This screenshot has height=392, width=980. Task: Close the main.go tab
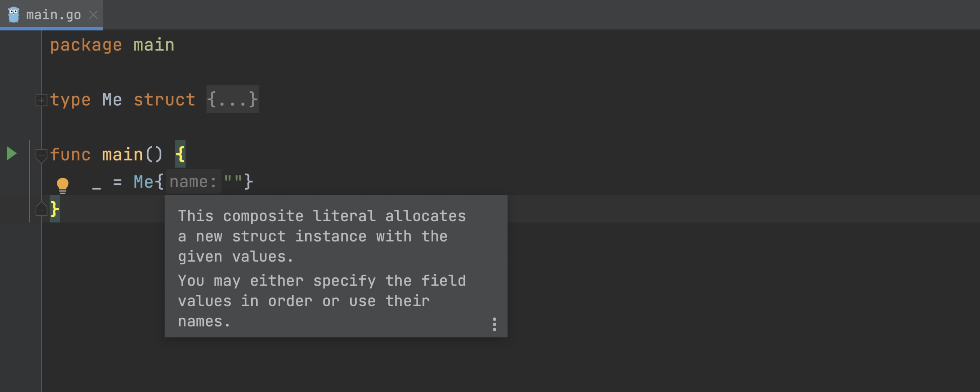tap(93, 15)
